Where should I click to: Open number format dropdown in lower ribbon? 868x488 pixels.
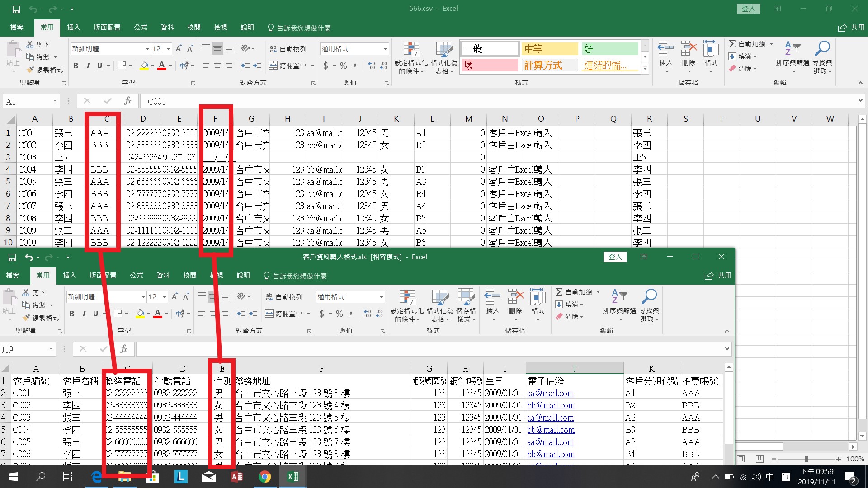pyautogui.click(x=382, y=297)
